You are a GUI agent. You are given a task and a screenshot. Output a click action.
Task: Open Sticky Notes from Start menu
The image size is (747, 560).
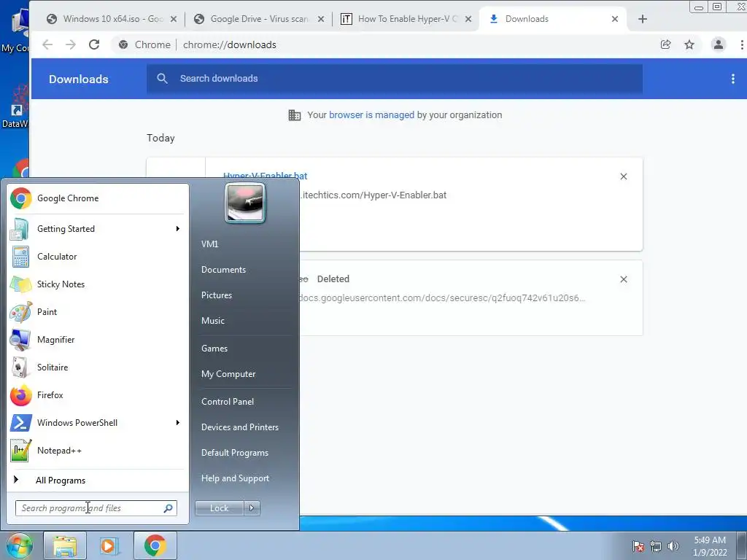[x=97, y=284]
